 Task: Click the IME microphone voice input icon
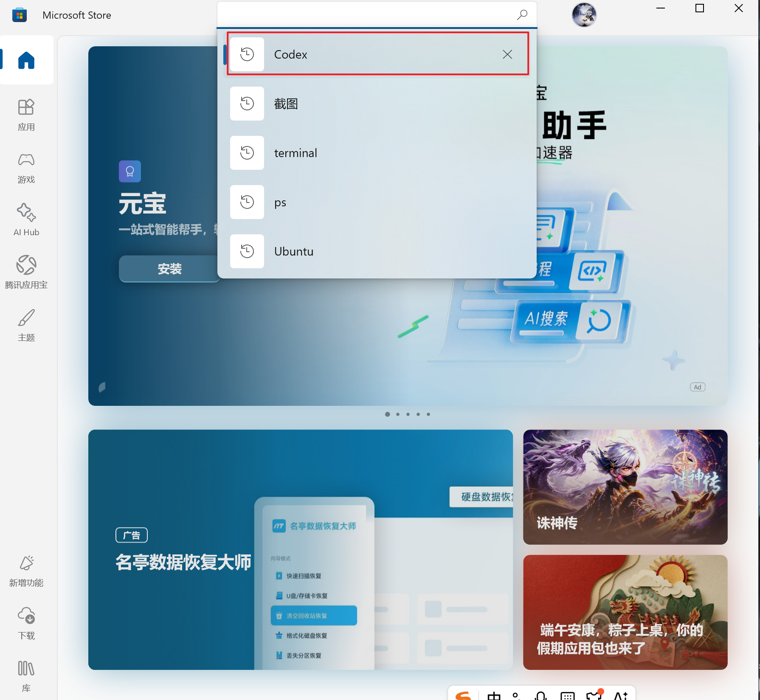click(540, 695)
